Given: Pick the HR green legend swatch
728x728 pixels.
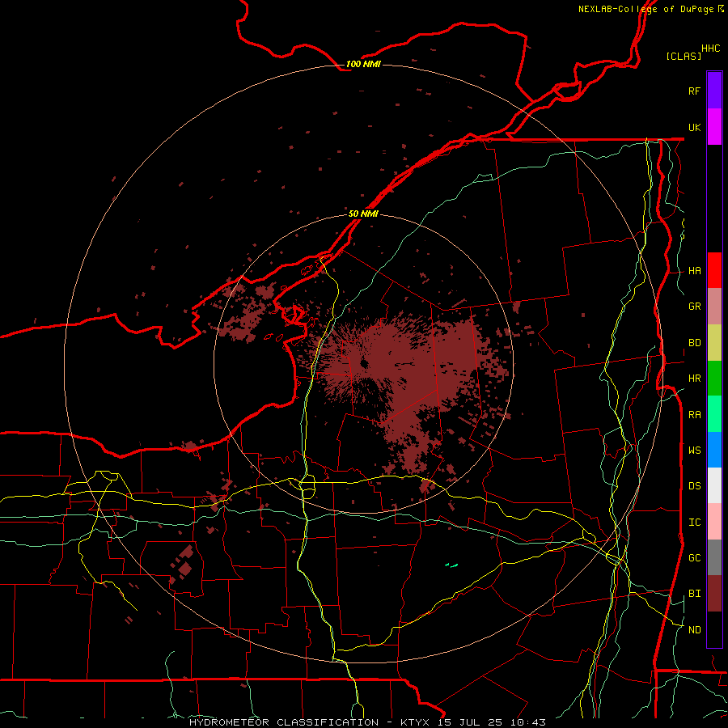Looking at the screenshot, I should (x=714, y=379).
